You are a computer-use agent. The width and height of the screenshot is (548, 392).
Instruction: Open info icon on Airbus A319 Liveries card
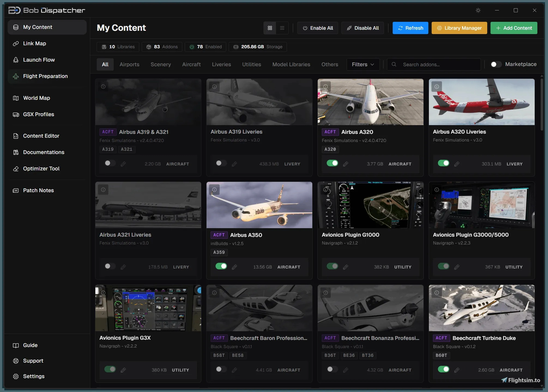tap(214, 87)
